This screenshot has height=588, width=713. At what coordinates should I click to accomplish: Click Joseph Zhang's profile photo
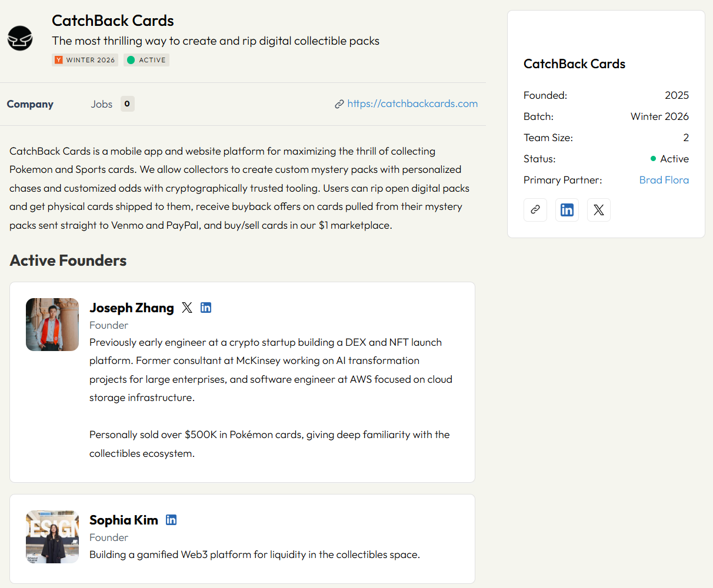click(52, 325)
